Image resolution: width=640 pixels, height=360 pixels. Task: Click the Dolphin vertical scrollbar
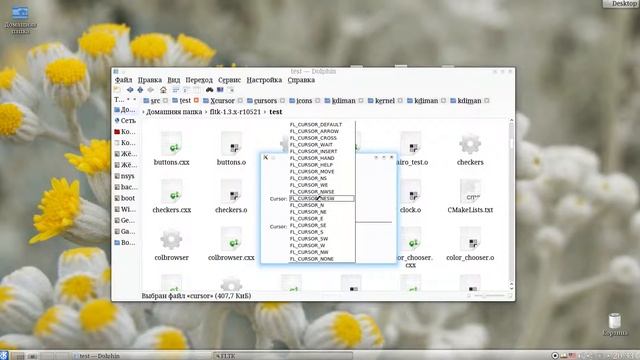click(x=511, y=204)
